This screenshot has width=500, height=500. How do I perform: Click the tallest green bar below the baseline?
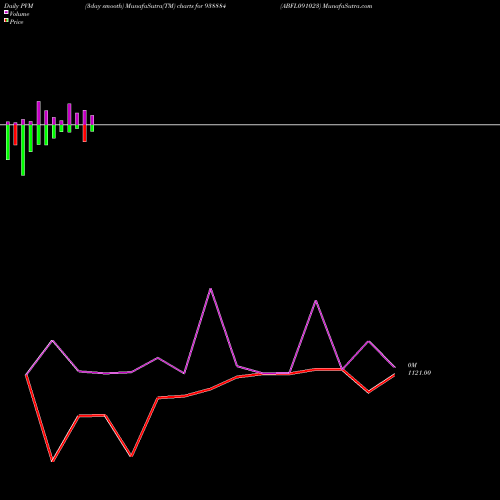pos(23,150)
